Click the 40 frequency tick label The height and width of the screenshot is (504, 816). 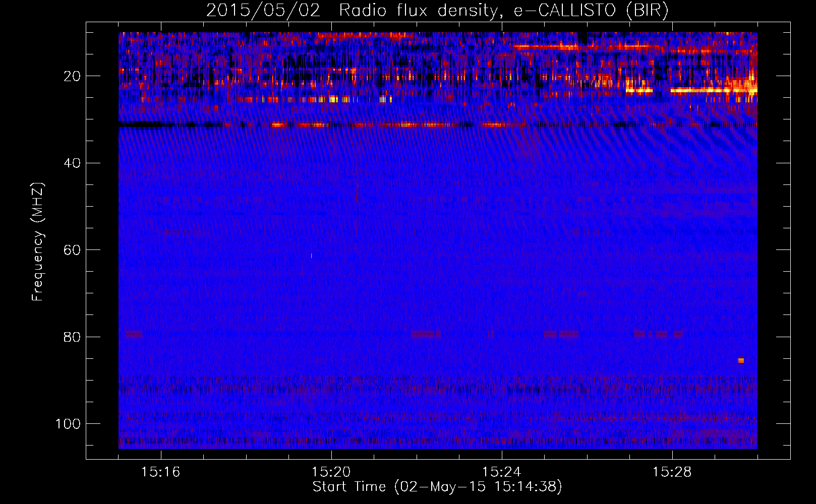(72, 163)
